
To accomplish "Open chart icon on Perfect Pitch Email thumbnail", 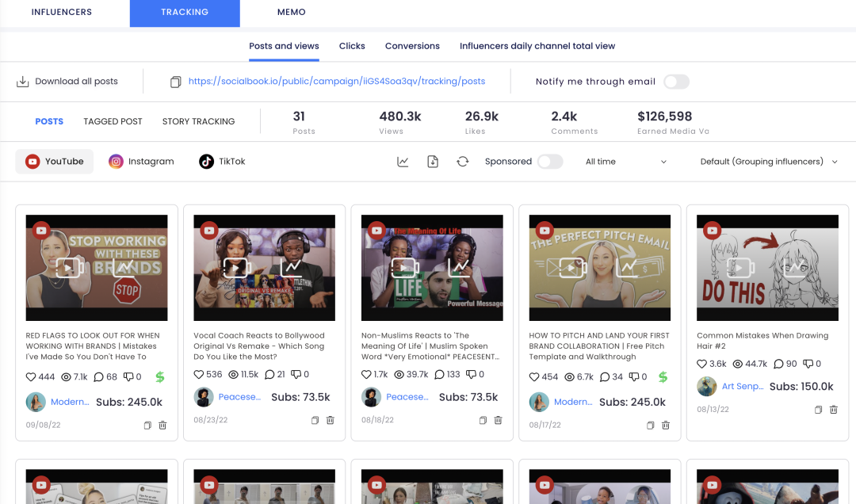I will [x=627, y=268].
